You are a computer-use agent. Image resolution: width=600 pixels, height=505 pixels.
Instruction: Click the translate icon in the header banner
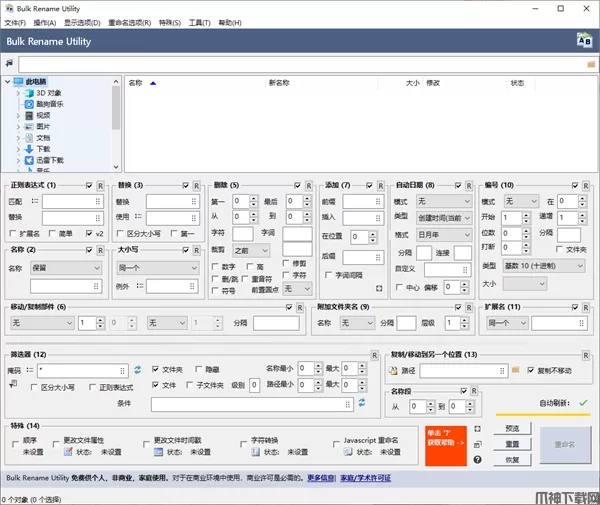tap(584, 41)
